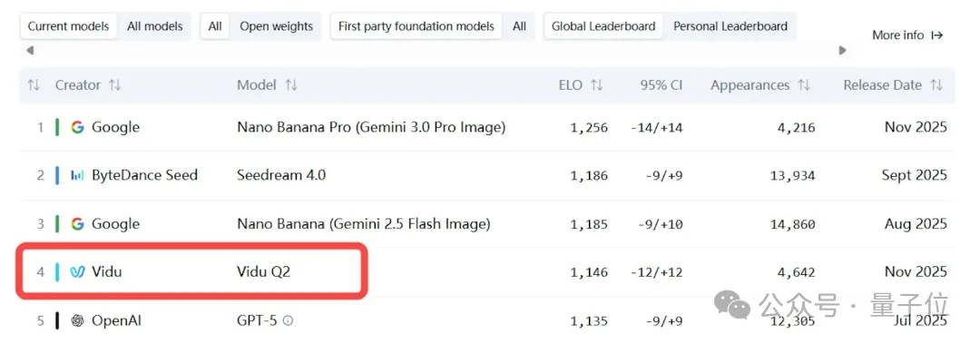Select First party foundation models filter
The image size is (980, 344).
[416, 26]
